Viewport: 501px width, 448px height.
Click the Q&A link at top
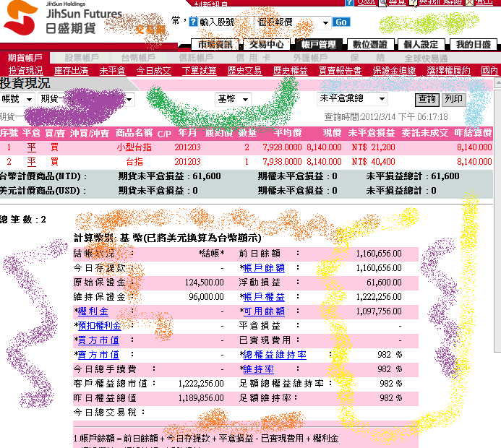(x=366, y=2)
